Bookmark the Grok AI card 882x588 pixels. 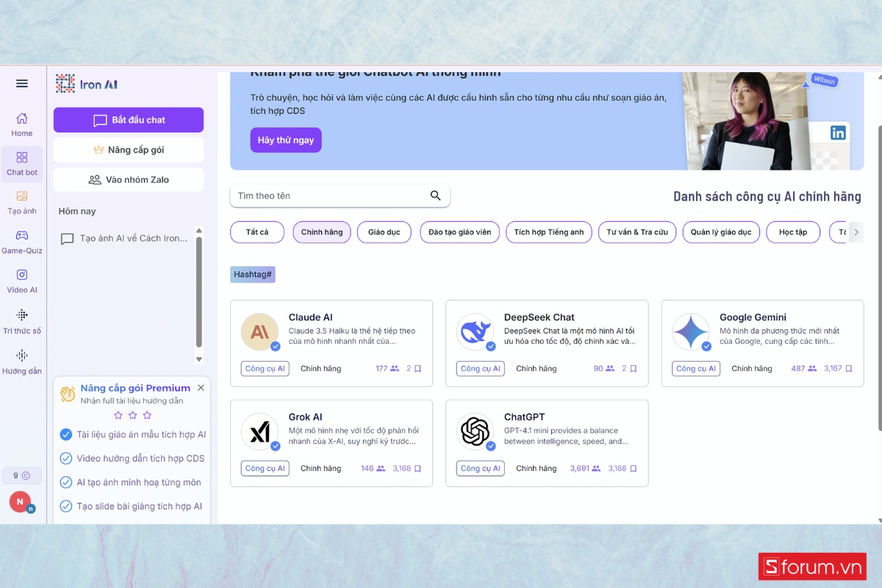coord(417,468)
